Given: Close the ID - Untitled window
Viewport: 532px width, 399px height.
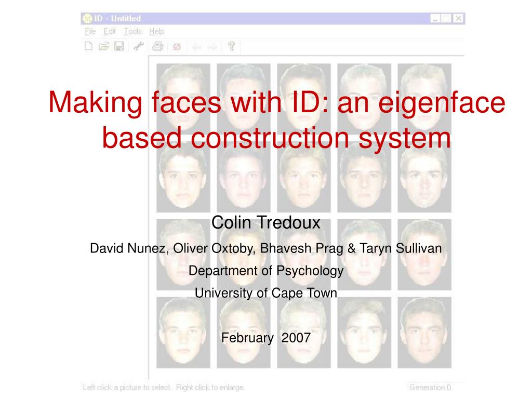Looking at the screenshot, I should pos(458,18).
